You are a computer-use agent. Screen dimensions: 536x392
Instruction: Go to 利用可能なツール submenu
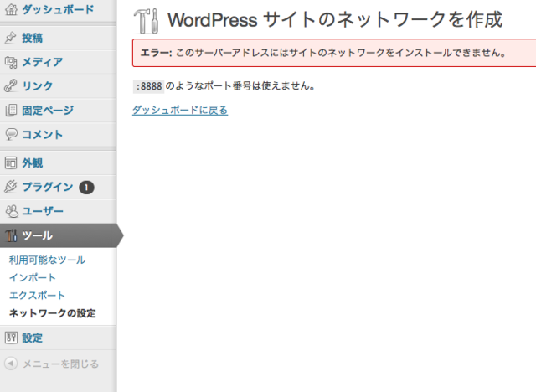[x=47, y=260]
